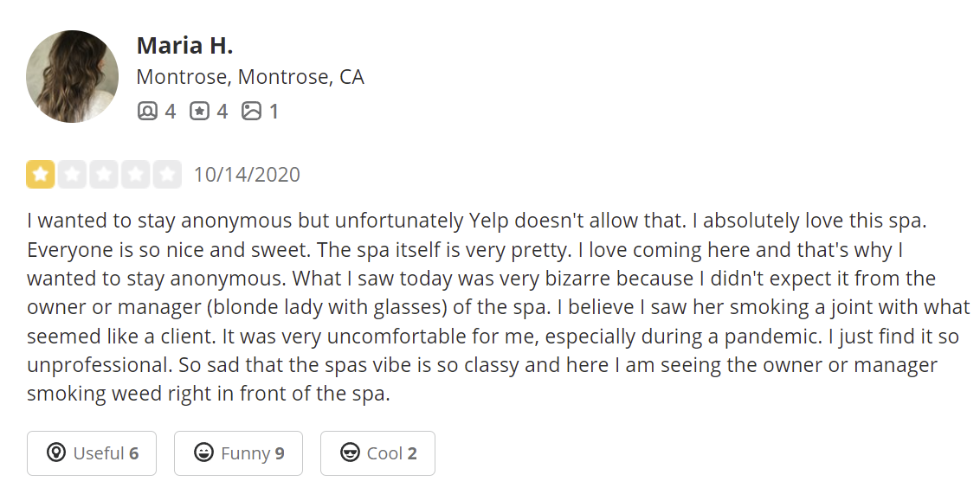
Task: Click the fifth rating star
Action: click(x=167, y=175)
